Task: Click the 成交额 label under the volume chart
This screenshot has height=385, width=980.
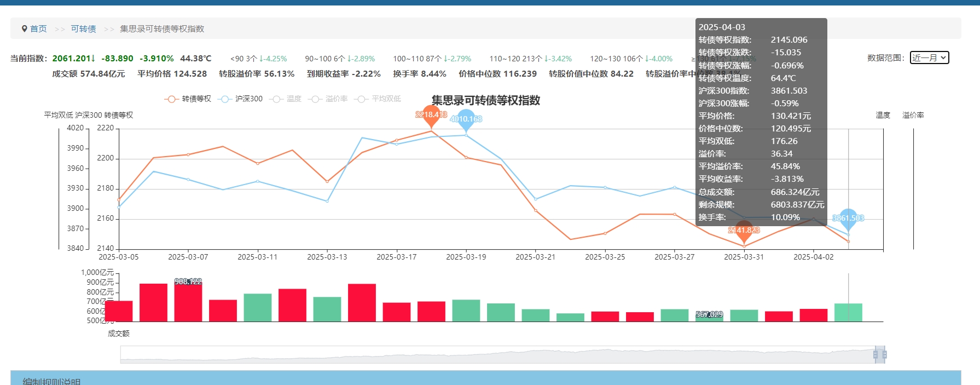Action: pyautogui.click(x=119, y=333)
